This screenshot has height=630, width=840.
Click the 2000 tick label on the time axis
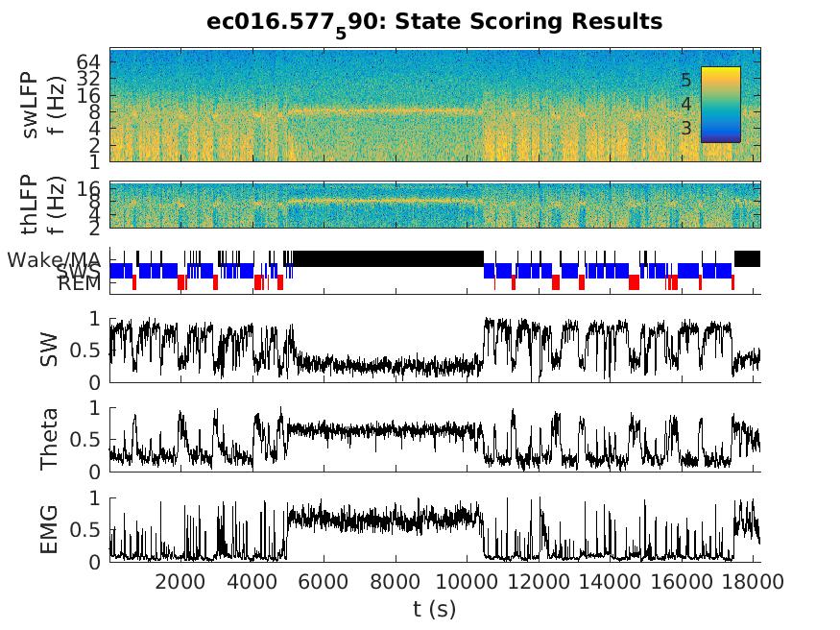[181, 581]
